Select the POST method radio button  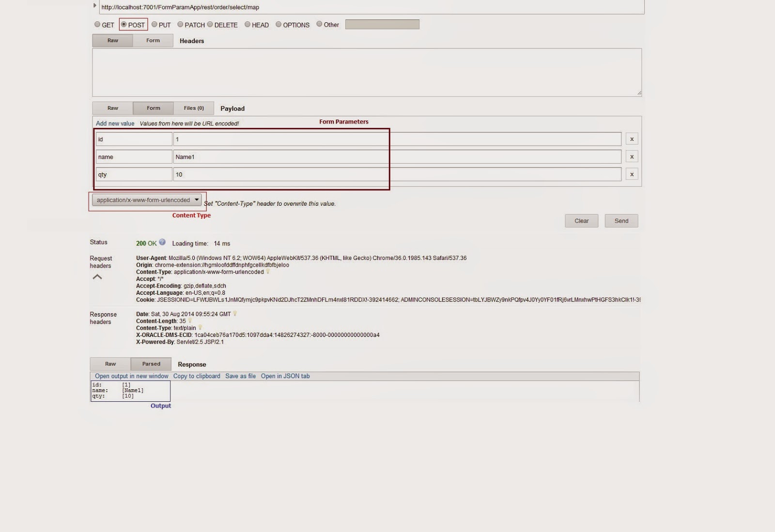tap(124, 24)
